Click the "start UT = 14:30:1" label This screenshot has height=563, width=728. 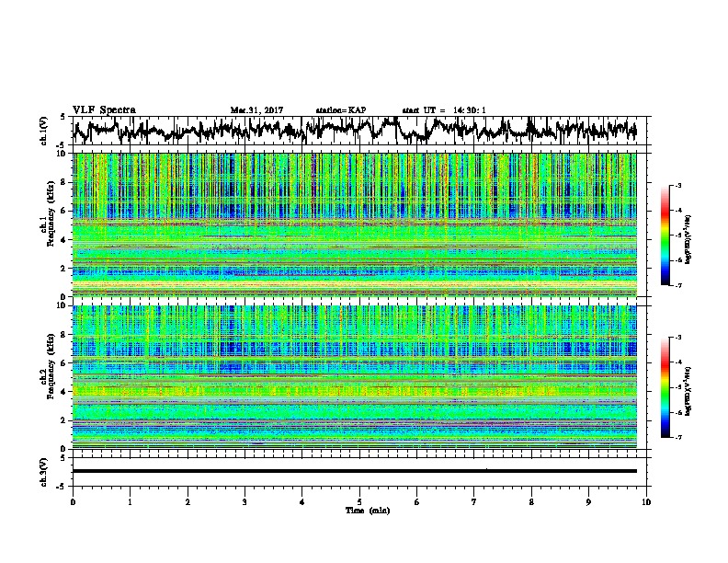(x=444, y=110)
